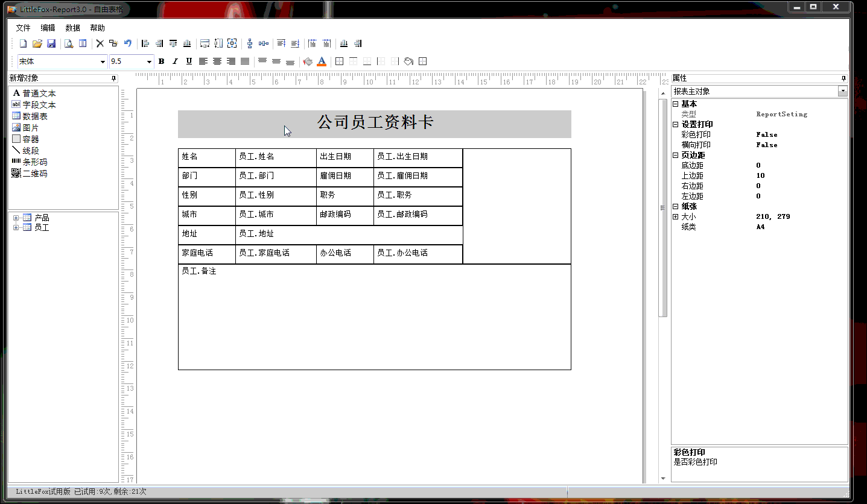Expand the 大小 property
Image resolution: width=867 pixels, height=504 pixels.
pyautogui.click(x=675, y=216)
